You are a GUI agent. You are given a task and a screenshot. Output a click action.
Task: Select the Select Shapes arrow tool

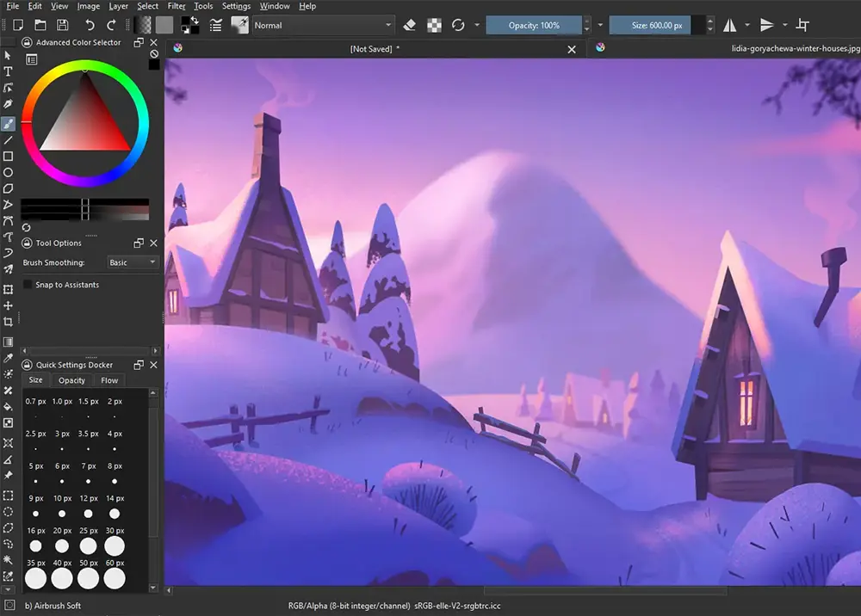[8, 55]
